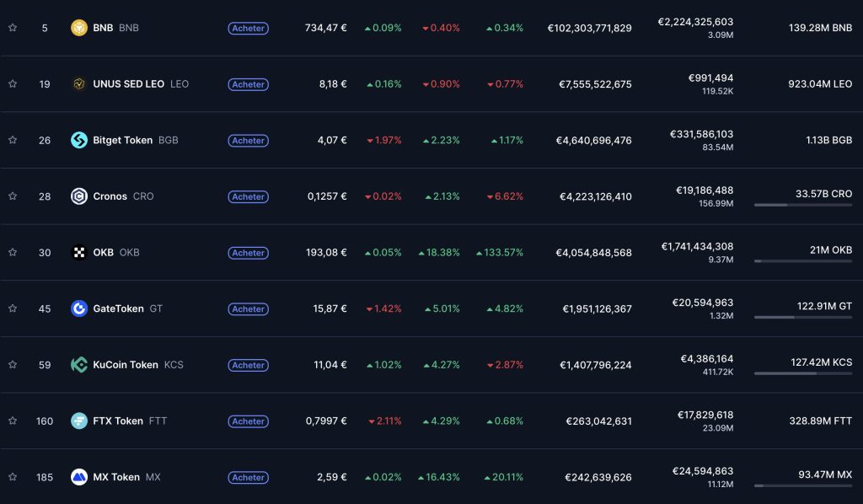This screenshot has width=863, height=504.
Task: Star BNB to add to watchlist
Action: pyautogui.click(x=13, y=28)
